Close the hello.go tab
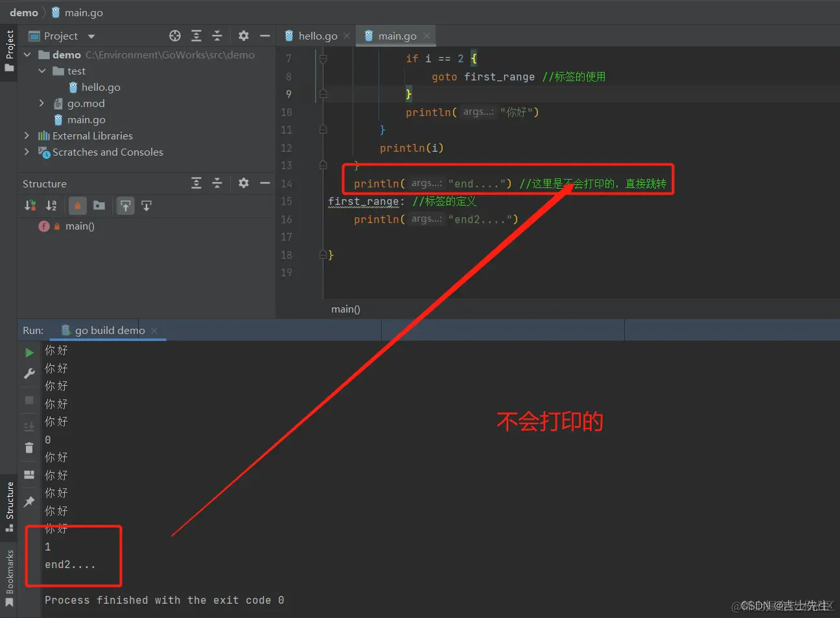 pyautogui.click(x=347, y=36)
